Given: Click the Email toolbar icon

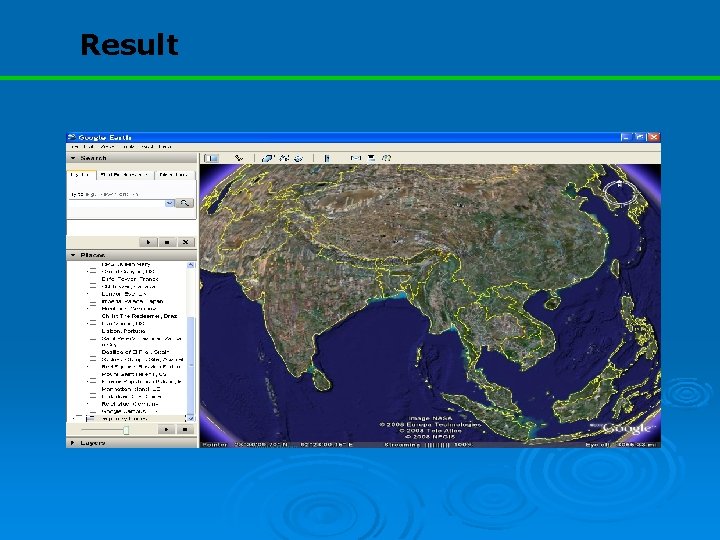Looking at the screenshot, I should click(356, 158).
